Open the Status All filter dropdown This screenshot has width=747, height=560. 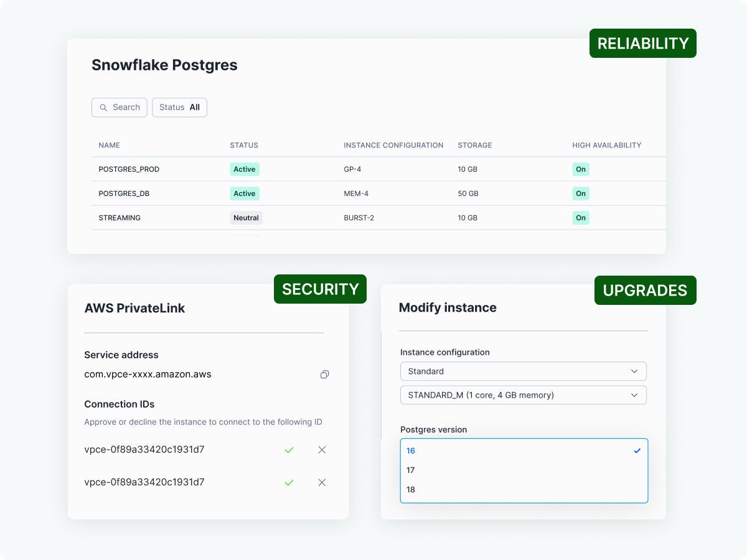[179, 108]
